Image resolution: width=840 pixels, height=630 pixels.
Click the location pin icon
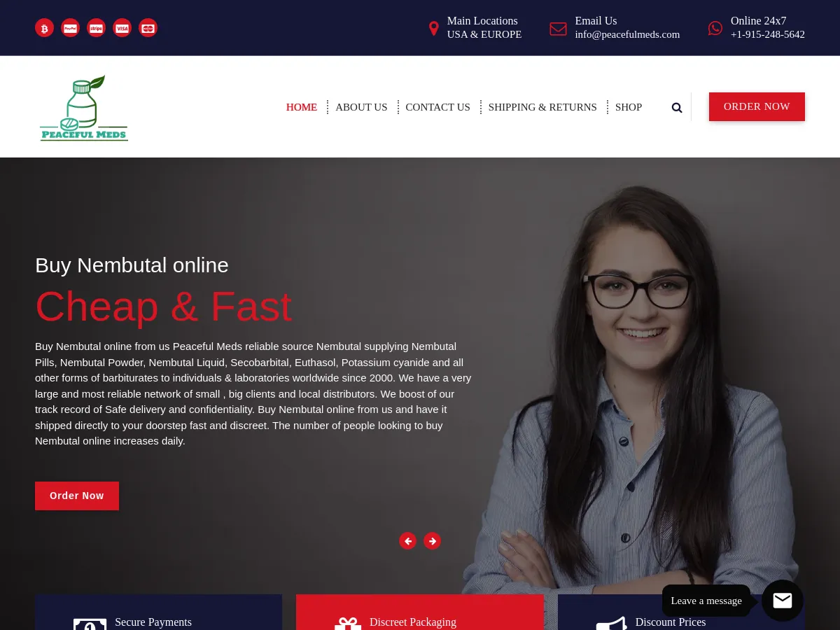433,29
